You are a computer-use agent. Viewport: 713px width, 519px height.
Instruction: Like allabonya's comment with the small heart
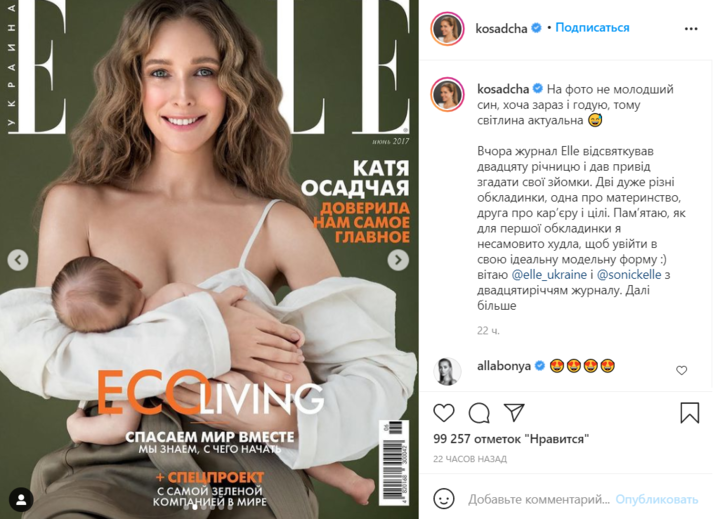point(681,371)
